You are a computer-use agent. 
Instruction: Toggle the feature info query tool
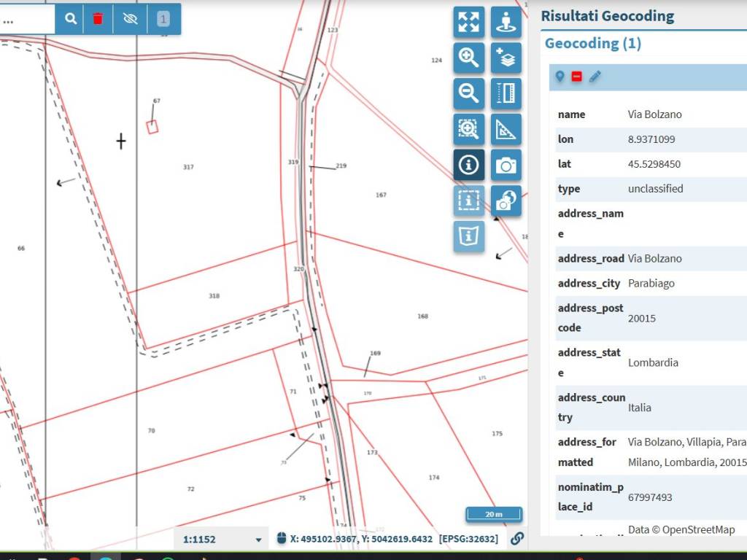[468, 165]
